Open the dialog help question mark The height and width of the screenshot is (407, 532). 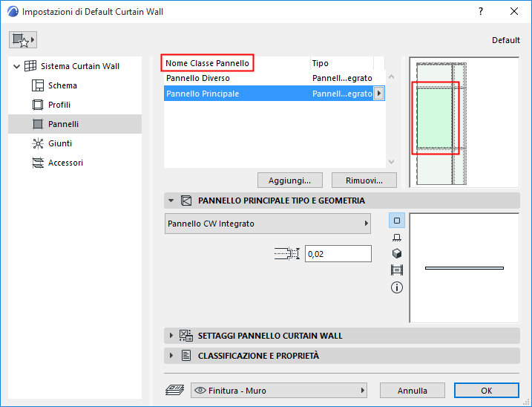pos(481,12)
